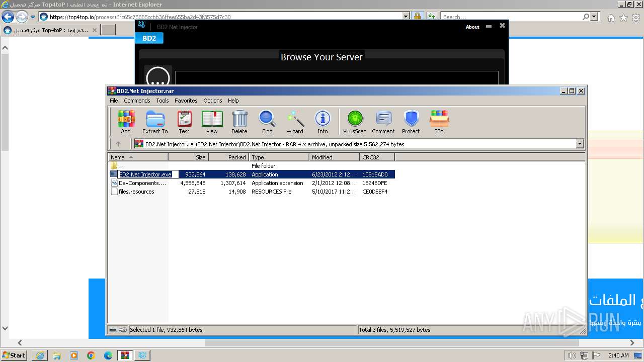Select the Top4toP browser tab
Image resolution: width=644 pixels, height=362 pixels.
click(x=50, y=30)
